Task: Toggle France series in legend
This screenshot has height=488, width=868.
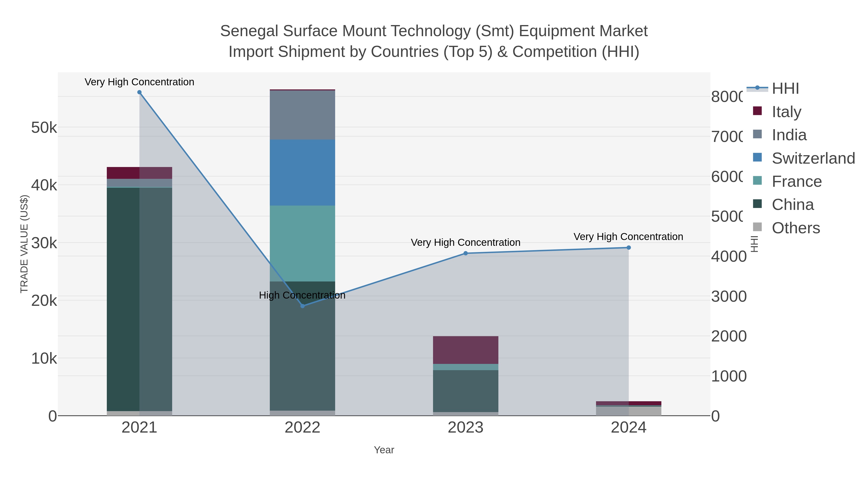Action: 787,181
